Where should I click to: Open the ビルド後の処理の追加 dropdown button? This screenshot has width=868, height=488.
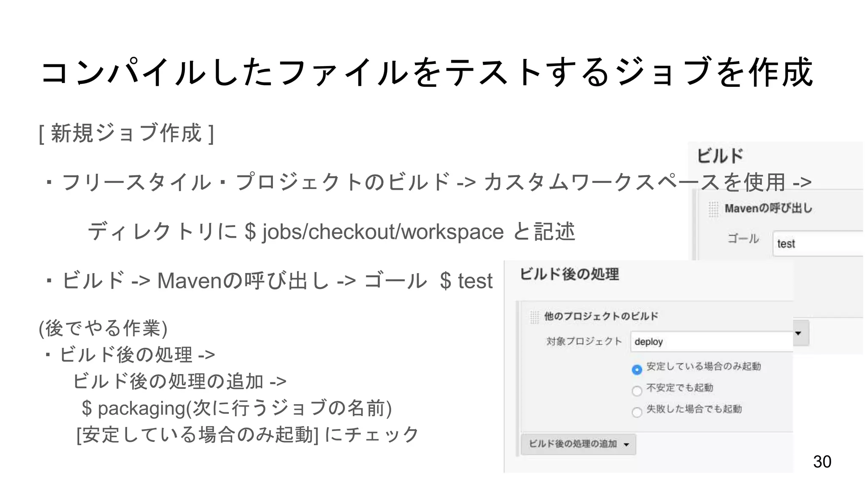pos(578,444)
